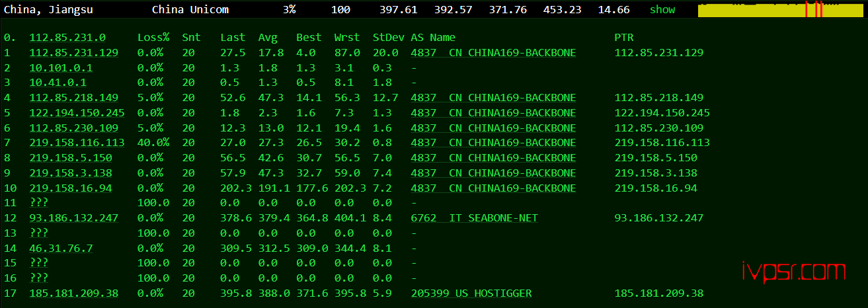Viewport: 868px width, 308px height.
Task: Open IP link 112.85.218.149
Action: pyautogui.click(x=74, y=98)
